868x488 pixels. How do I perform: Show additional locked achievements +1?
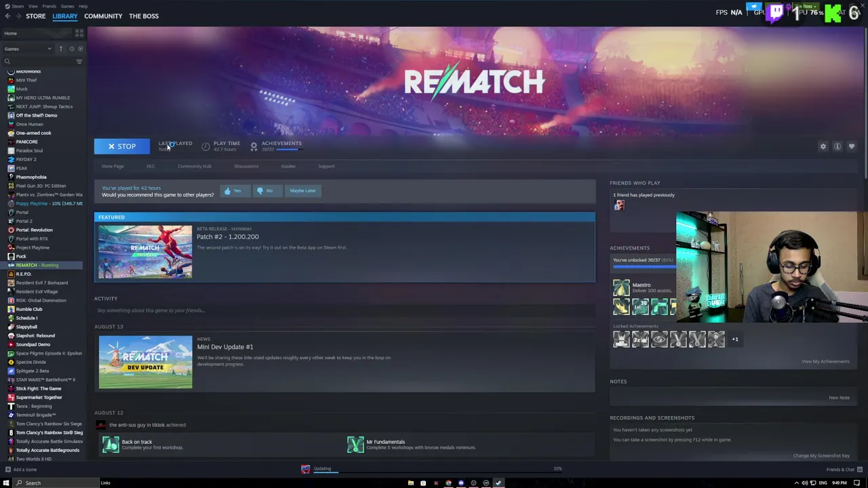point(735,339)
